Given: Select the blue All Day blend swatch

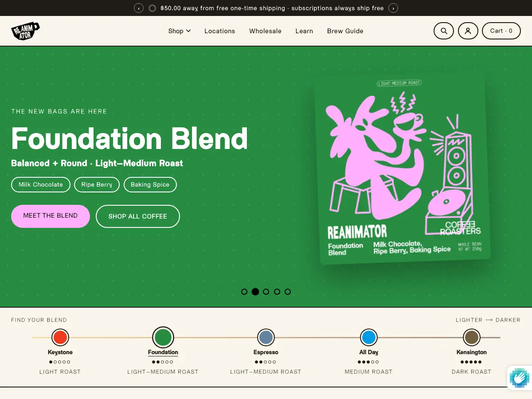Looking at the screenshot, I should pyautogui.click(x=368, y=337).
